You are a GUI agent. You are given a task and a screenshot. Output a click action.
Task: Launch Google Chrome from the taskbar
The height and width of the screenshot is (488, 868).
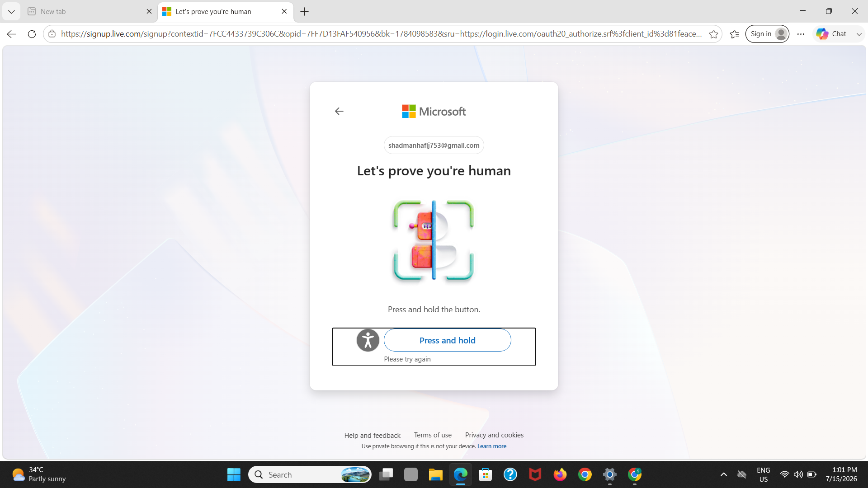[585, 474]
